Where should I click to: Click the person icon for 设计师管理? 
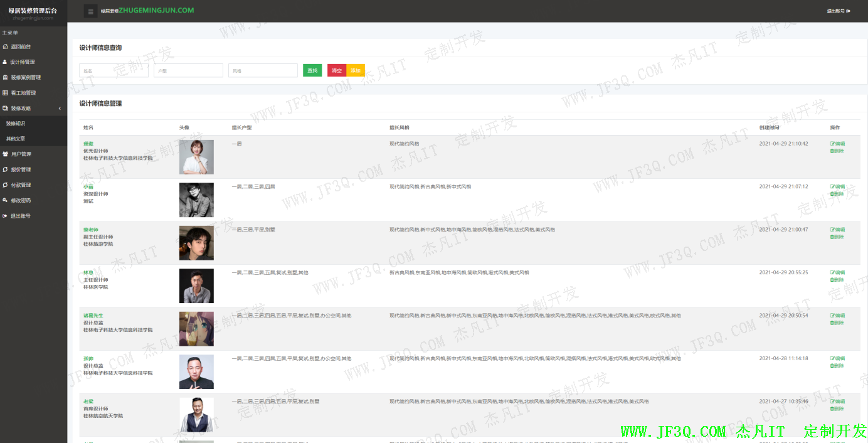pos(6,62)
